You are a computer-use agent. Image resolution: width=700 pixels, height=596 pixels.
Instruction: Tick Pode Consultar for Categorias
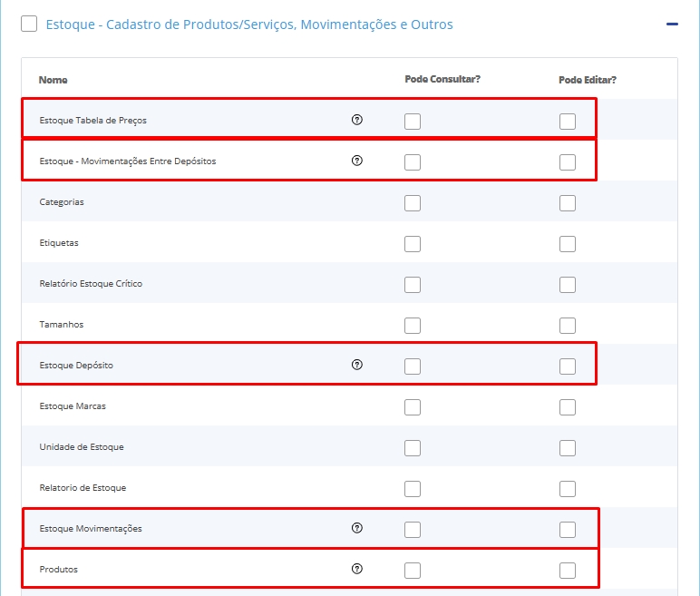[413, 203]
